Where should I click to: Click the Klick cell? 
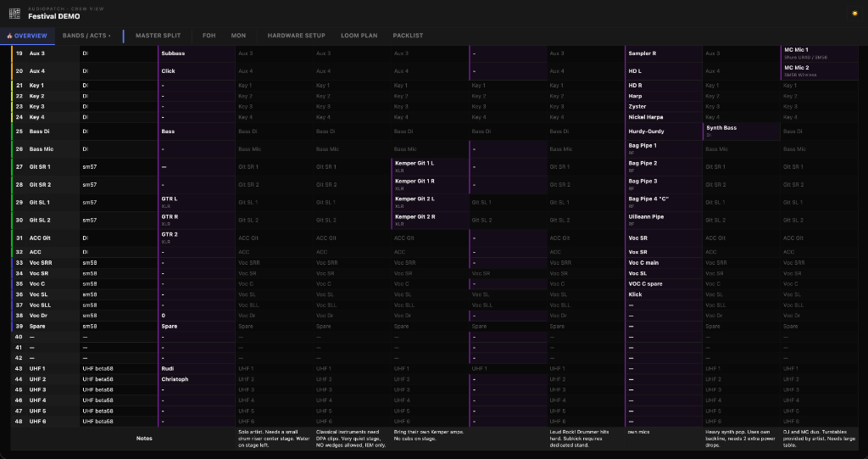point(664,294)
